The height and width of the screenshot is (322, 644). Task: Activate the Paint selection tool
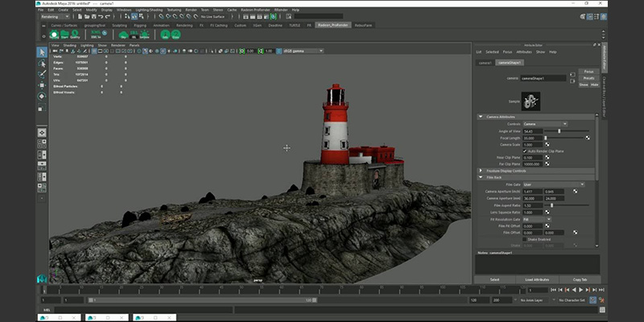pyautogui.click(x=42, y=74)
